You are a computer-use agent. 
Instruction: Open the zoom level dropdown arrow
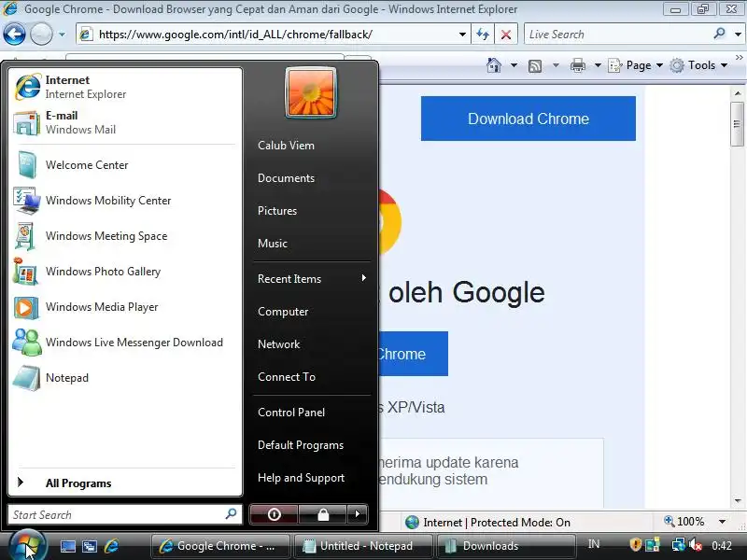(x=722, y=522)
